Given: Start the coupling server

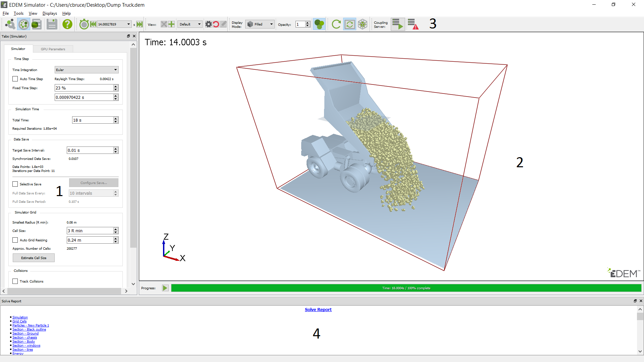Looking at the screenshot, I should click(398, 24).
